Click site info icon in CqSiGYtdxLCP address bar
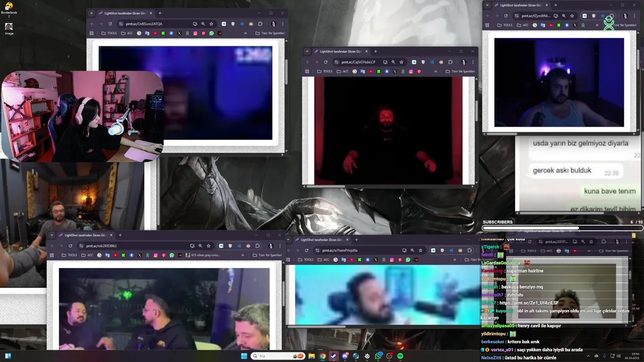Screen dimensions: 644x362 [x=337, y=62]
